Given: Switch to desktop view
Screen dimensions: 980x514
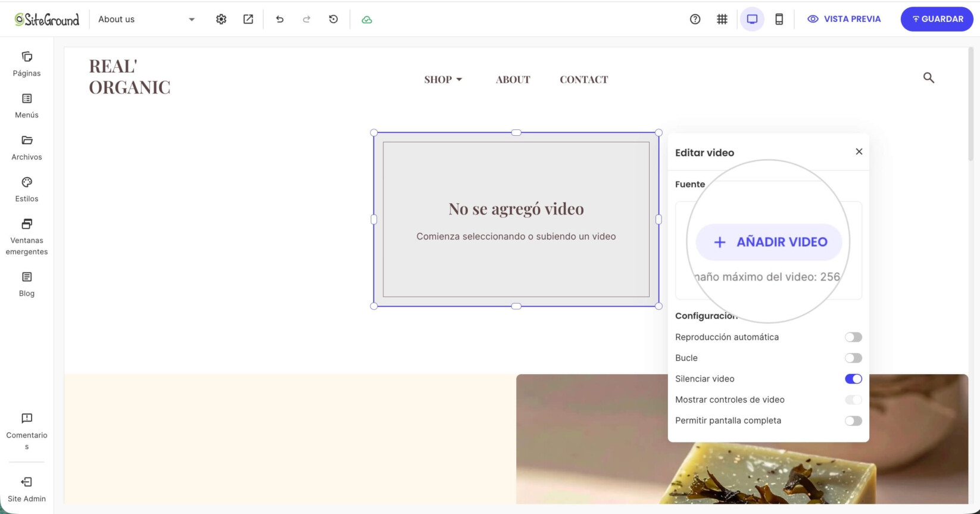Looking at the screenshot, I should [752, 19].
